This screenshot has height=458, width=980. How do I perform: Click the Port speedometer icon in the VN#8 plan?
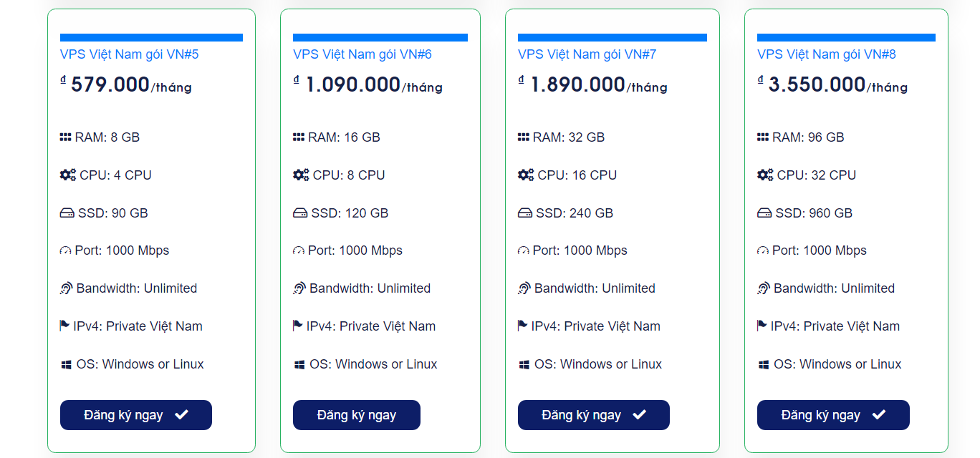tap(764, 251)
